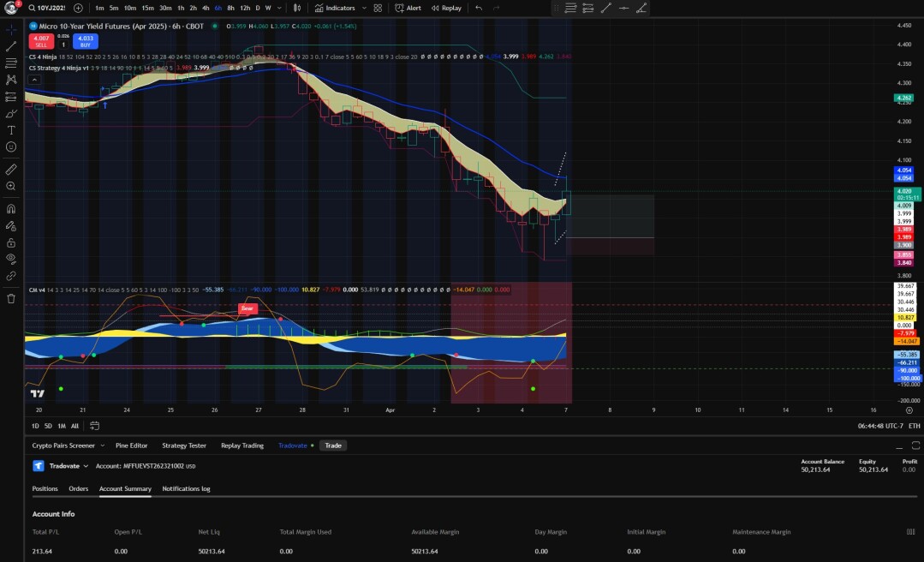Open the patterns tool group

[11, 80]
